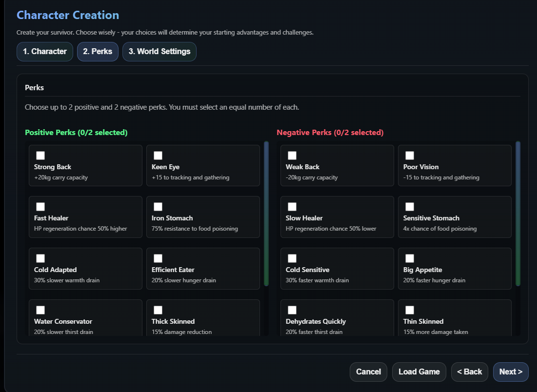The width and height of the screenshot is (537, 392).
Task: Click the '15% more damage taken' text
Action: 436,332
